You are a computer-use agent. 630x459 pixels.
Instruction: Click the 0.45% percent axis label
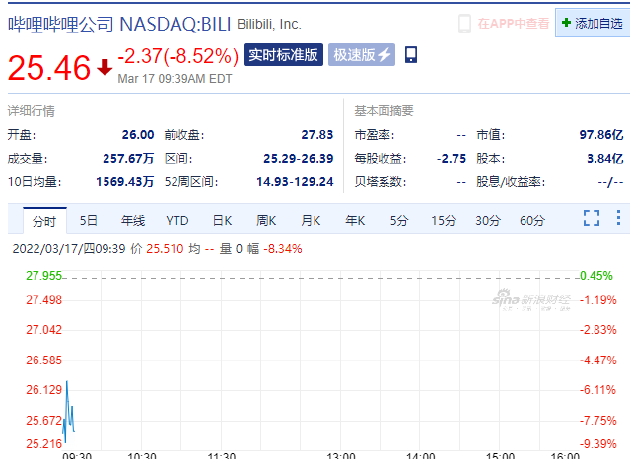click(596, 276)
